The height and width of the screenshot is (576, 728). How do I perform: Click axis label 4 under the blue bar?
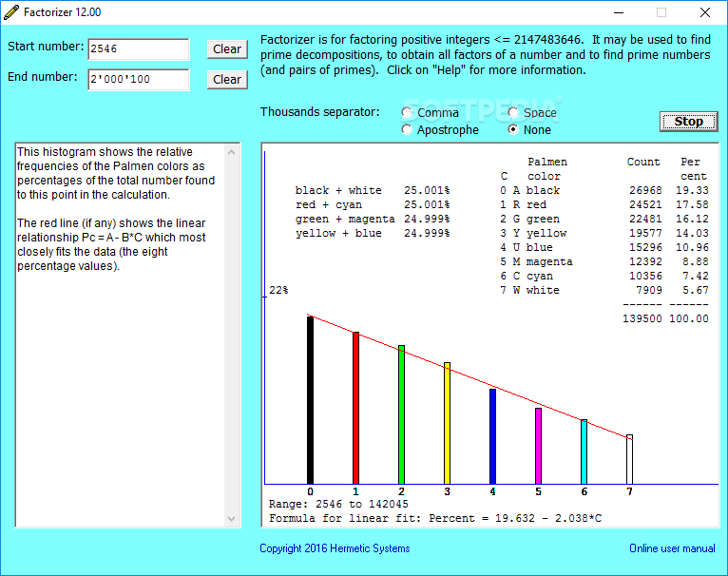point(492,491)
